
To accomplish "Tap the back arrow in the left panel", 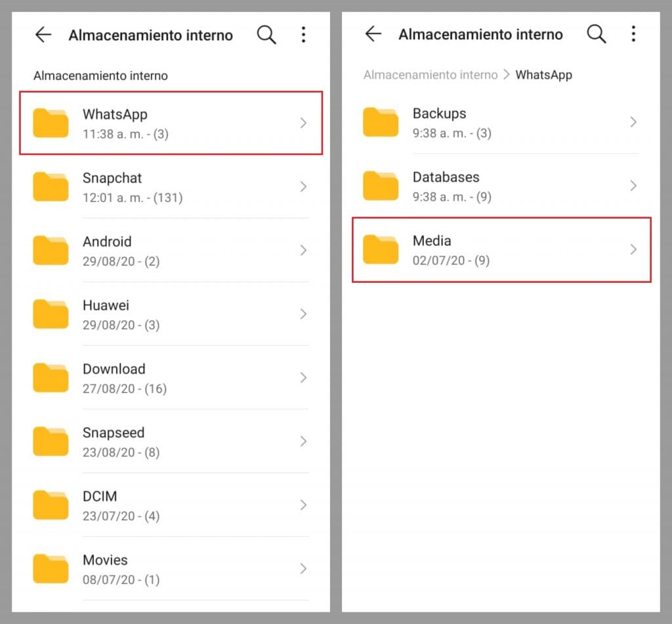I will coord(43,35).
